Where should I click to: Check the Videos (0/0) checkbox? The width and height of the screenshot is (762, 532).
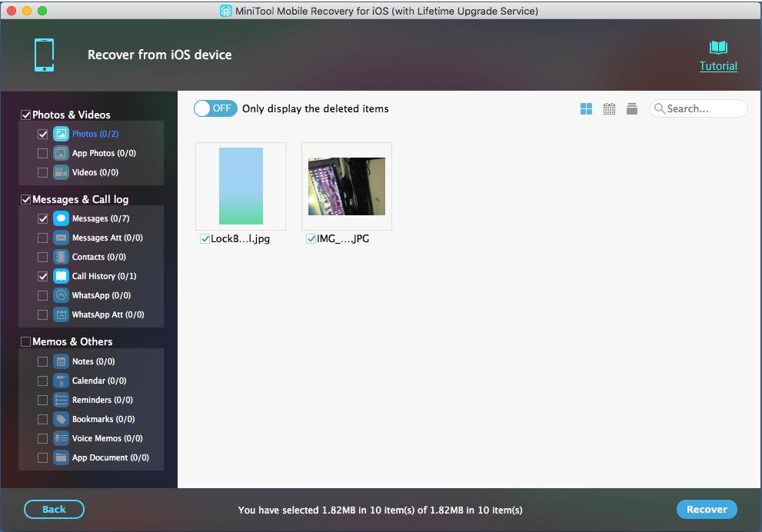point(43,172)
